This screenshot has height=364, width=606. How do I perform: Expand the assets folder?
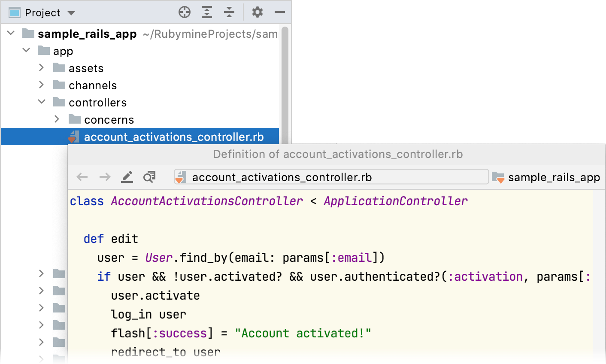pos(42,67)
